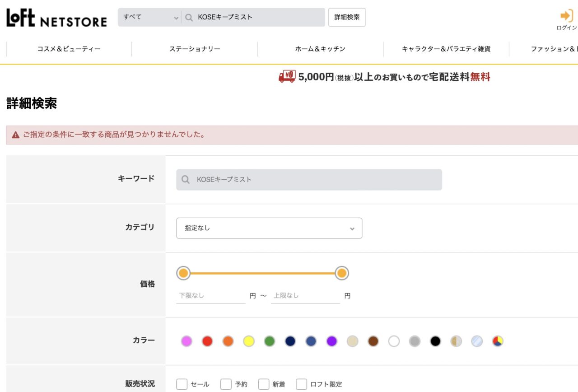This screenshot has width=578, height=392.
Task: Open the ファッション menu at the right edge
Action: click(554, 49)
